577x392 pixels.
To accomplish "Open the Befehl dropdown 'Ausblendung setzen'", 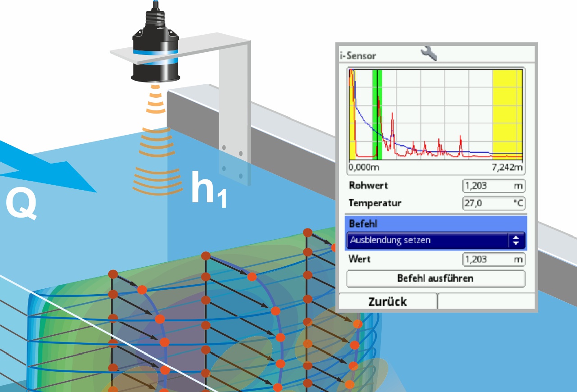I will click(x=435, y=240).
